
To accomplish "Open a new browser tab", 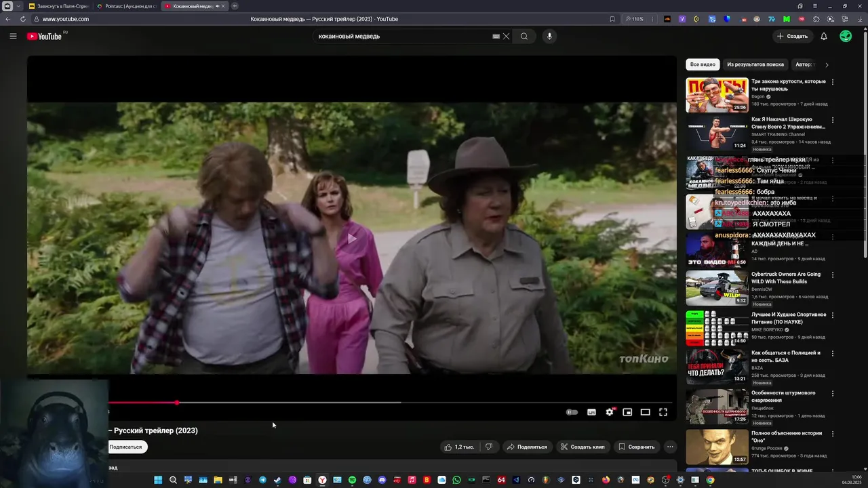I will 235,6.
